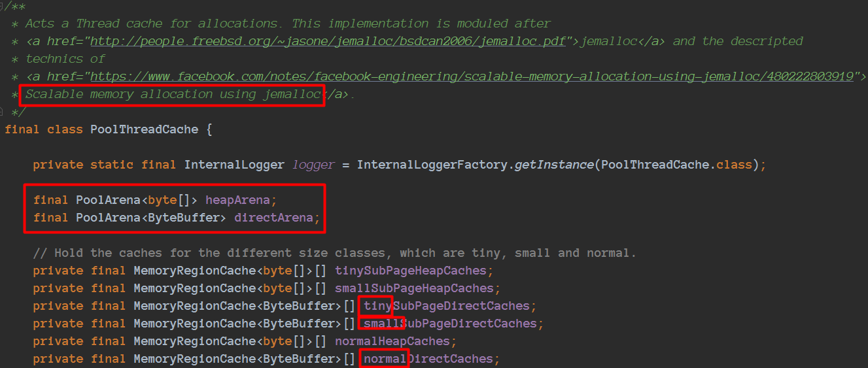
Task: Click the fold end marker beside the closing */
Action: point(3,112)
